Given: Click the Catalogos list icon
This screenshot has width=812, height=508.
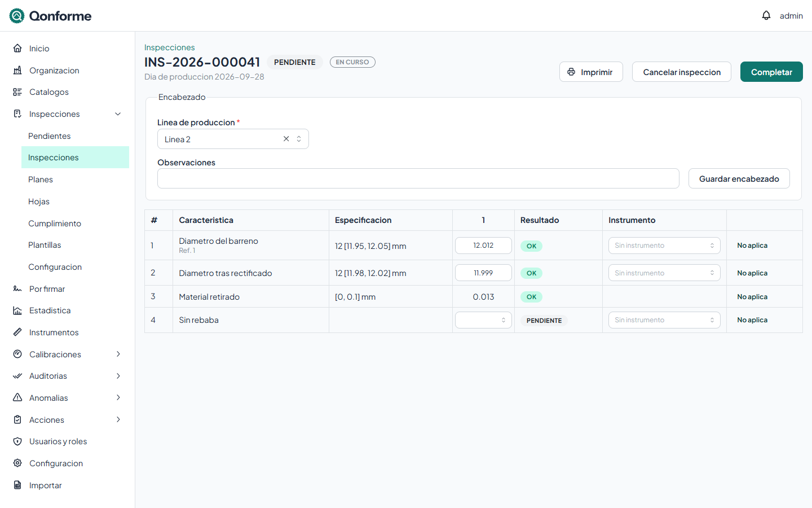Looking at the screenshot, I should (17, 92).
